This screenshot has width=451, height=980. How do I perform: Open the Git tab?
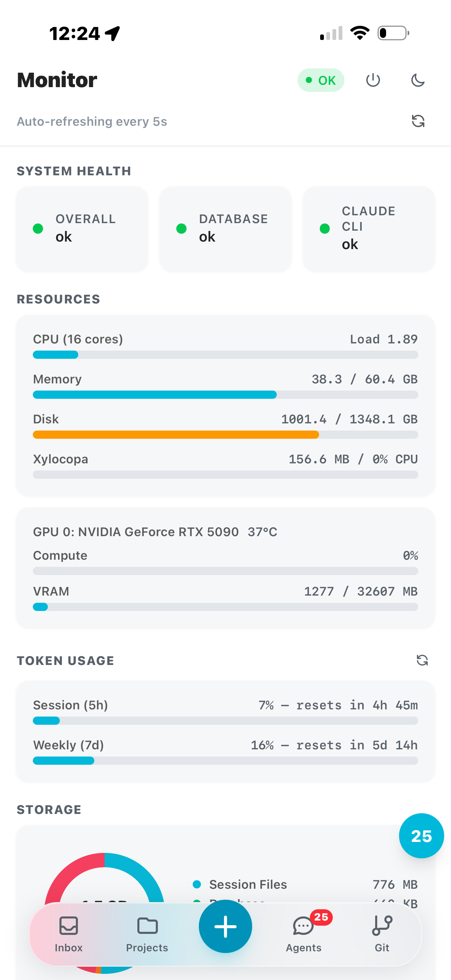[382, 934]
